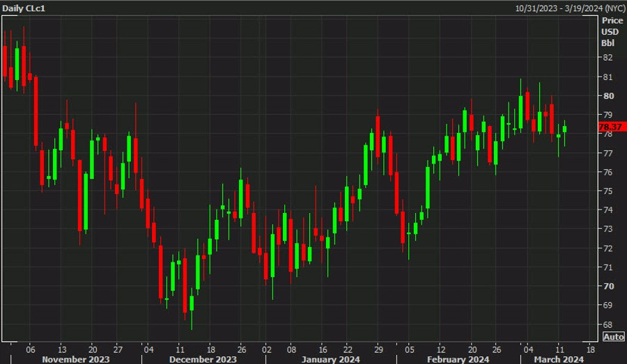
Task: Select the Daily CLc1 chart title
Action: click(x=24, y=8)
